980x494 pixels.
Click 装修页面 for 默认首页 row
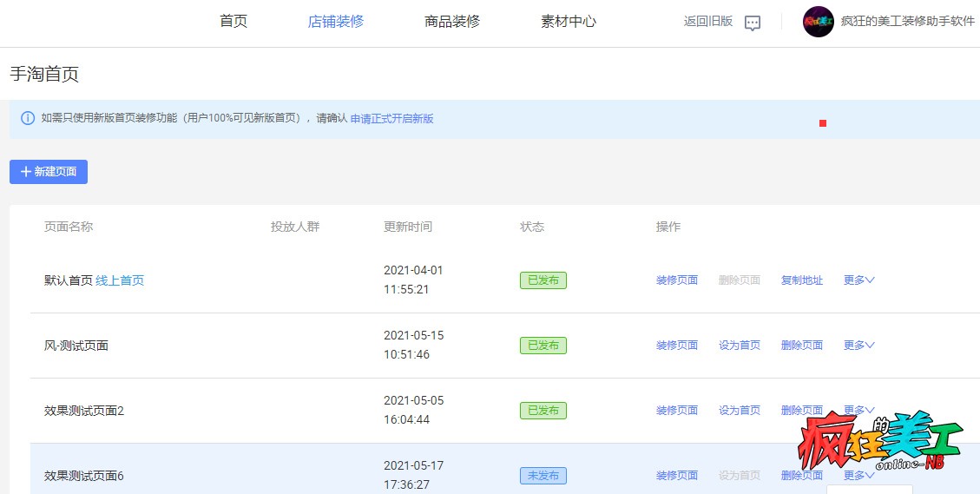(x=676, y=280)
